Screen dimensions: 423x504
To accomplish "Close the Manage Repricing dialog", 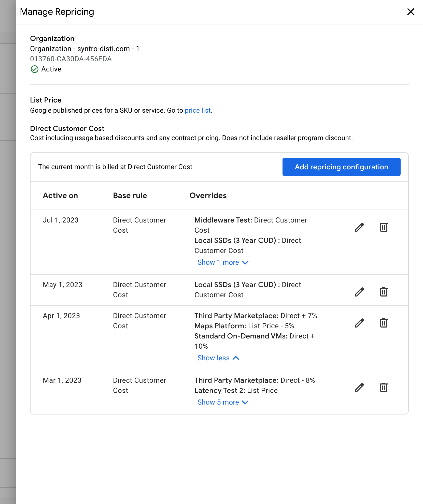I will coord(411,12).
